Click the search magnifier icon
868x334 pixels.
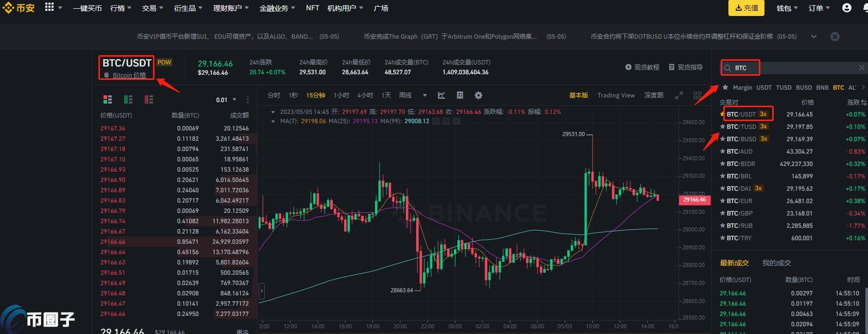(x=727, y=68)
